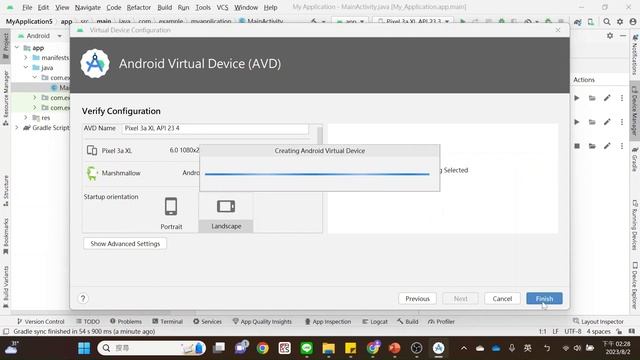Click the Previous button
The image size is (640, 360).
[417, 298]
